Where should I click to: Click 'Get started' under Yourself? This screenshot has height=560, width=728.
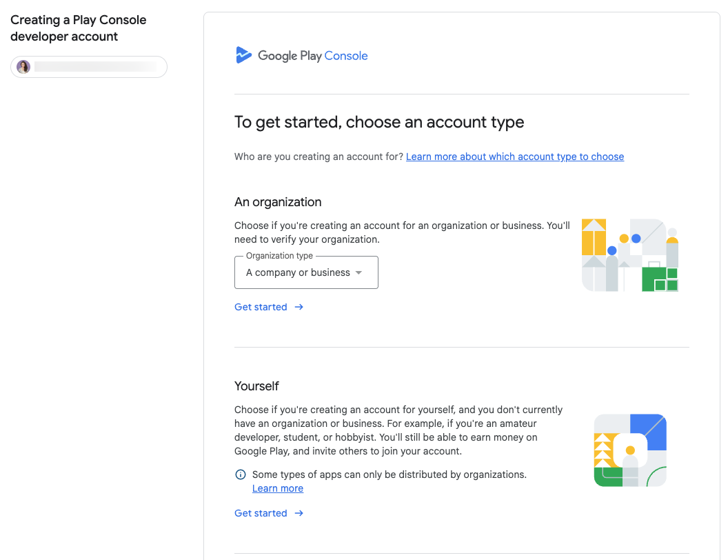tap(261, 513)
